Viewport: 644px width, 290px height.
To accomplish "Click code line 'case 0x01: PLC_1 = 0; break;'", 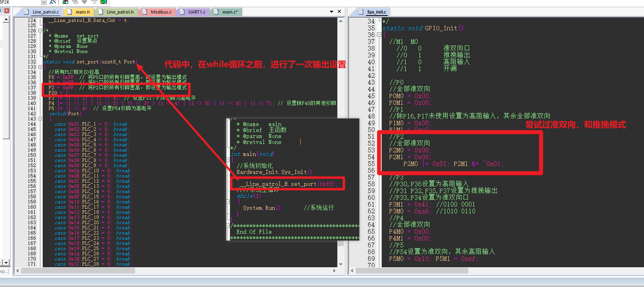I will click(x=91, y=124).
